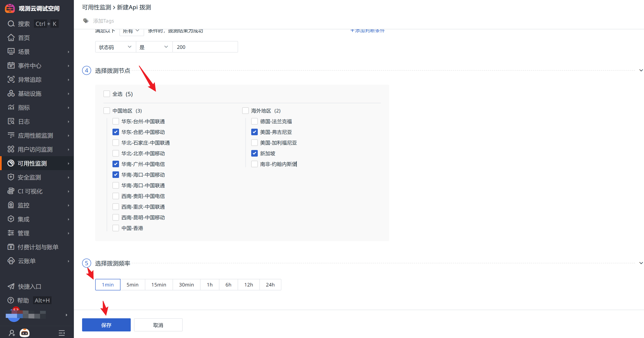Click the search magnifier icon in sidebar
The image size is (644, 338).
[11, 24]
